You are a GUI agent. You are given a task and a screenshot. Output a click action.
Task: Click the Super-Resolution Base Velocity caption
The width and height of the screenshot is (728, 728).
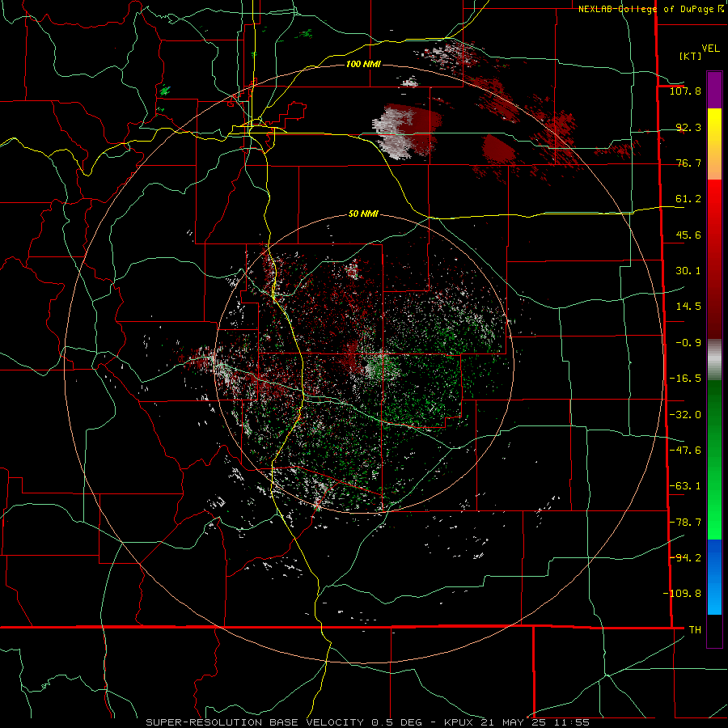tap(368, 722)
